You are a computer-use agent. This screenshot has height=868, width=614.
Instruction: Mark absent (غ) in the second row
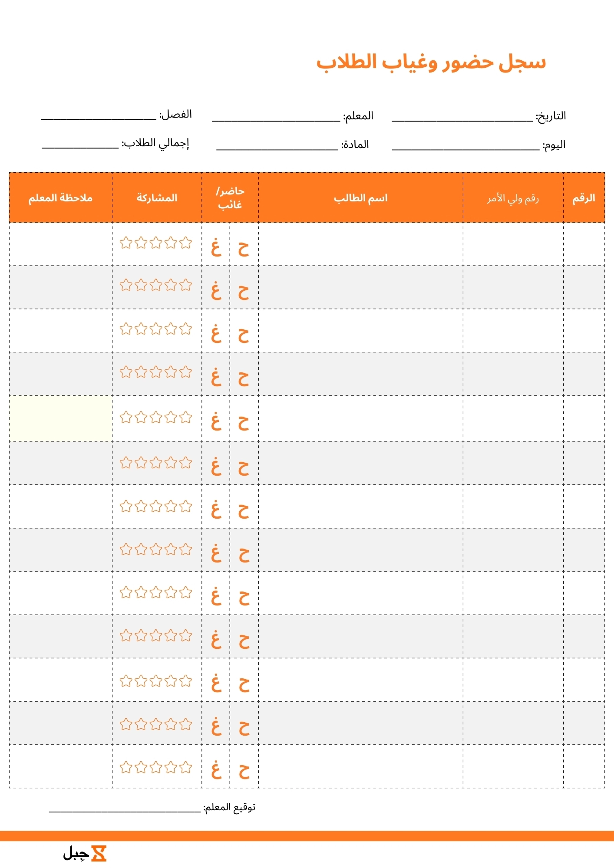pyautogui.click(x=216, y=291)
